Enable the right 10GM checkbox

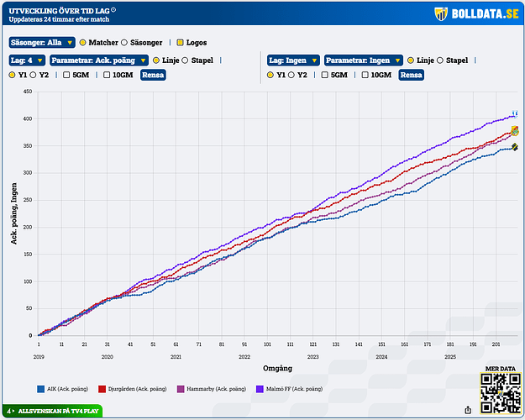pos(364,75)
